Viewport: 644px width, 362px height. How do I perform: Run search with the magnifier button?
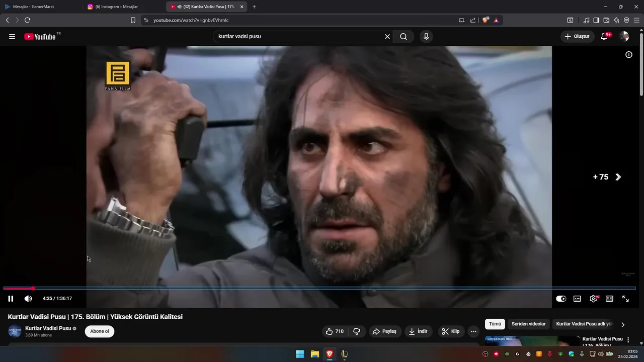404,37
